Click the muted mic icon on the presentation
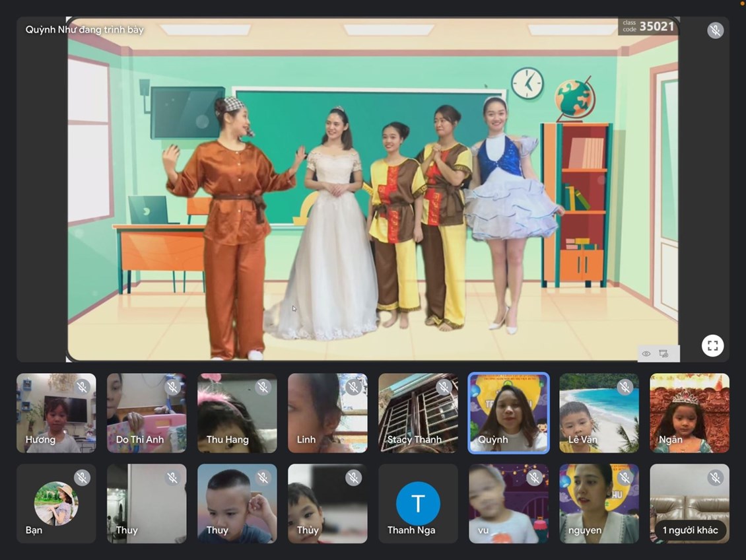The width and height of the screenshot is (746, 560). point(715,30)
